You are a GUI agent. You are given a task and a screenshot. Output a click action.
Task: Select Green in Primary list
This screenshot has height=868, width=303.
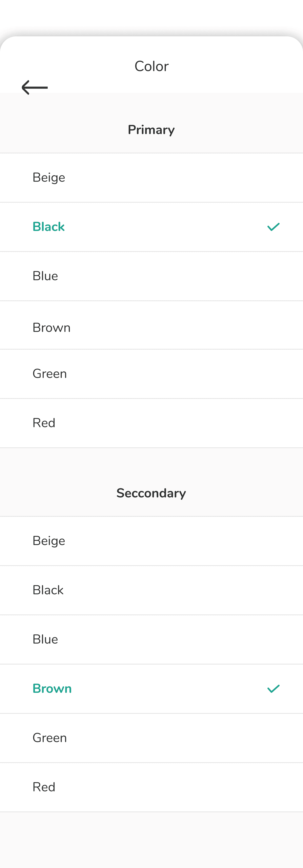49,374
